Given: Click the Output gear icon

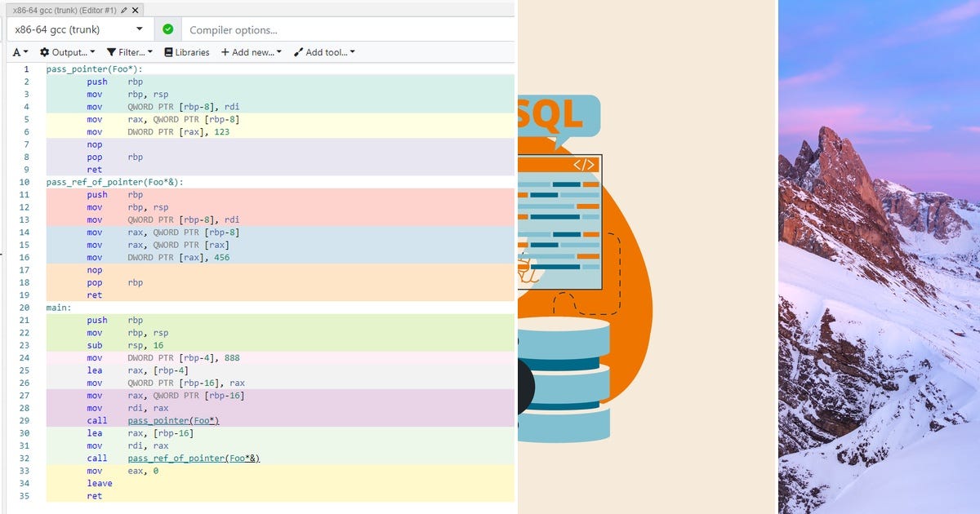Looking at the screenshot, I should 44,51.
